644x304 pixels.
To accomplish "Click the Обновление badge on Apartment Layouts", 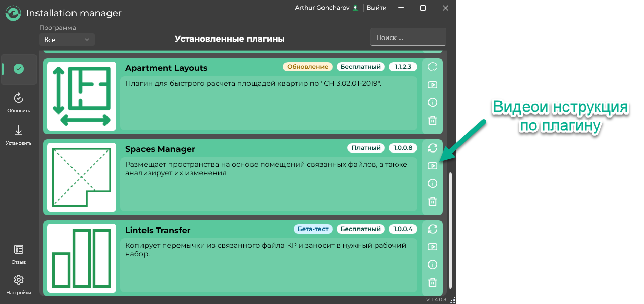I will (x=307, y=66).
